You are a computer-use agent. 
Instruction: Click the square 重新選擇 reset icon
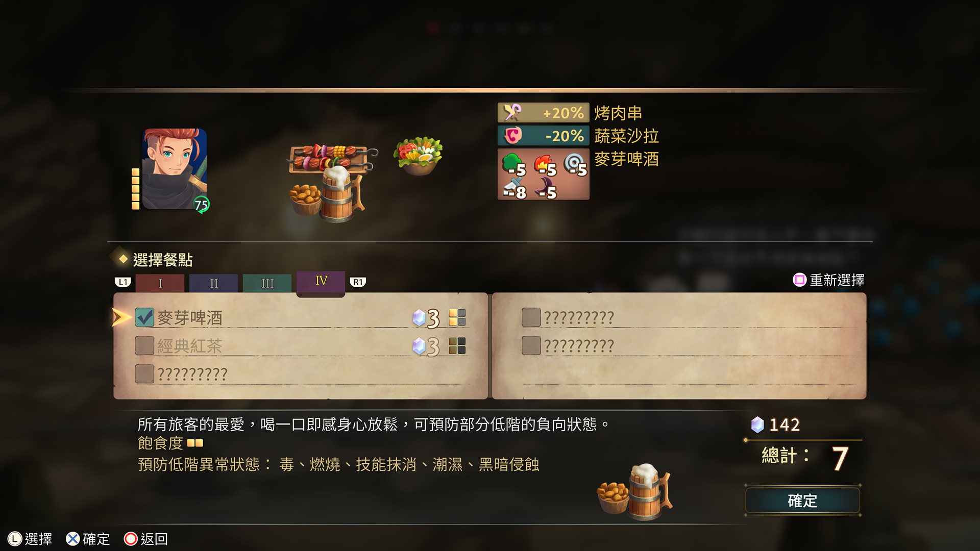pos(799,280)
